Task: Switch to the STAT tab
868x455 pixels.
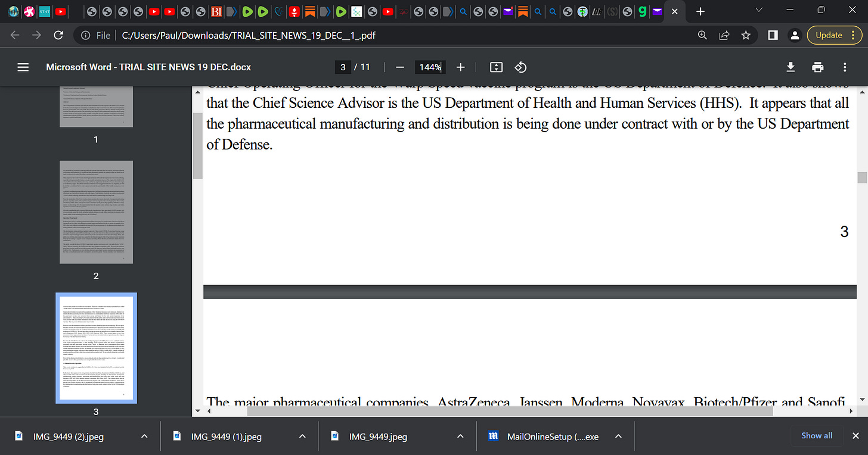Action: 45,11
